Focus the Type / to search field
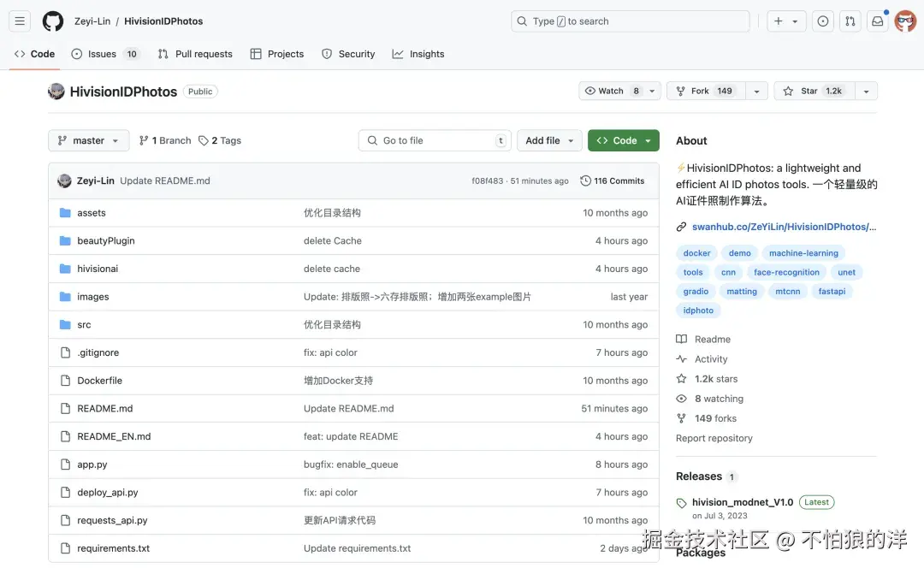The height and width of the screenshot is (568, 924). point(630,21)
